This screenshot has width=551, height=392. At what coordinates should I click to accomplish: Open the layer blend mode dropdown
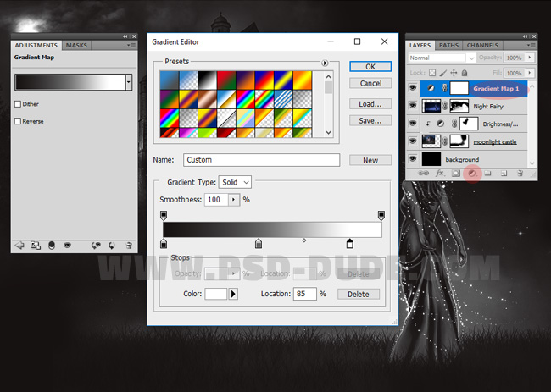pos(442,58)
